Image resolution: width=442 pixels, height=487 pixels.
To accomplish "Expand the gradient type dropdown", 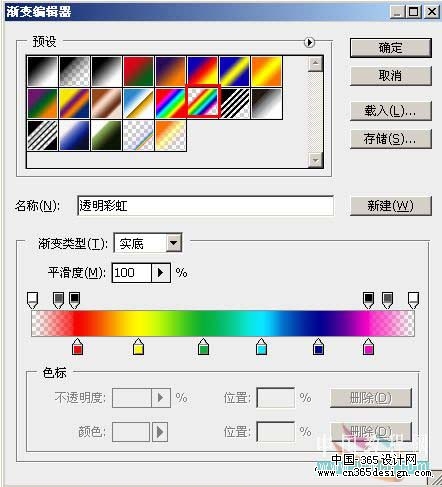I will click(x=174, y=243).
